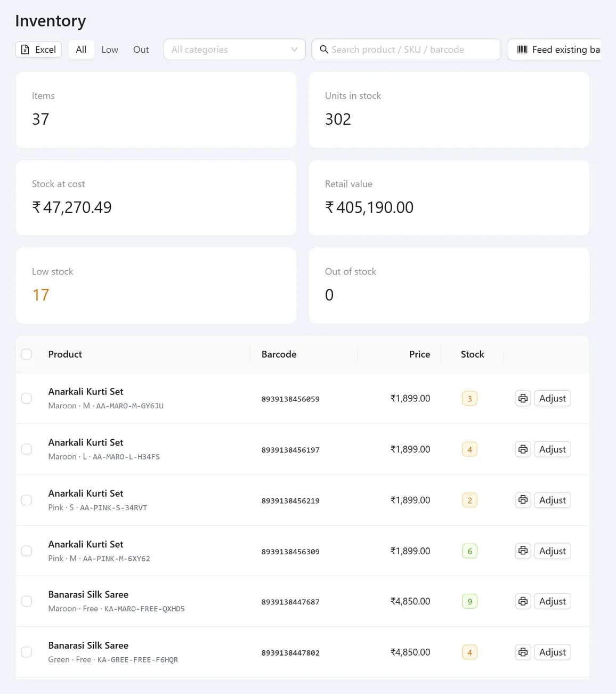The height and width of the screenshot is (694, 616).
Task: Print label for Banarasi Saree KA-MARO-FREE-QXHD5
Action: pyautogui.click(x=523, y=601)
